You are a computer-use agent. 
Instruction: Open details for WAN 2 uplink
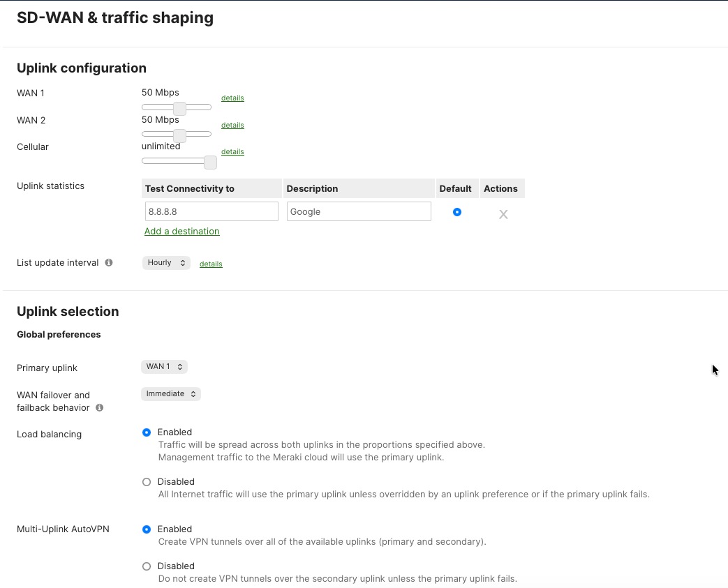tap(232, 125)
